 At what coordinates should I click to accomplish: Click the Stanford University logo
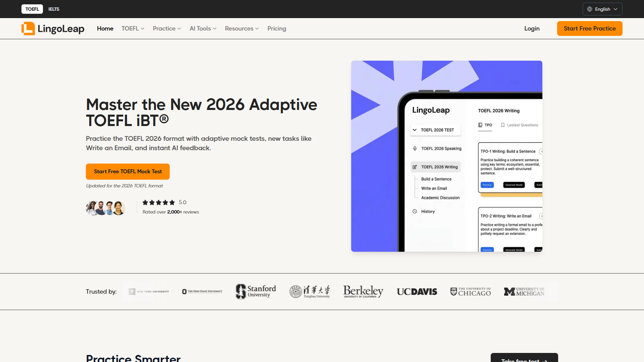pyautogui.click(x=256, y=292)
